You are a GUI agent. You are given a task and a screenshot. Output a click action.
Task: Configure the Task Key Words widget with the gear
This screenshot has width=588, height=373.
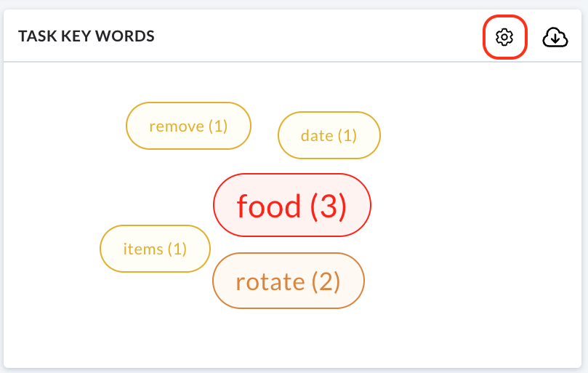coord(504,37)
